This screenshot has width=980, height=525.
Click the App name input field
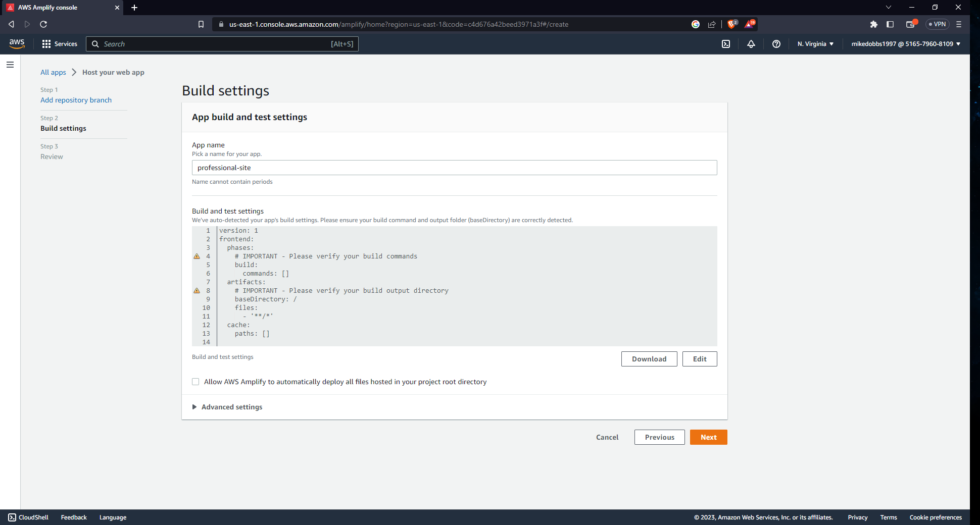tap(454, 168)
